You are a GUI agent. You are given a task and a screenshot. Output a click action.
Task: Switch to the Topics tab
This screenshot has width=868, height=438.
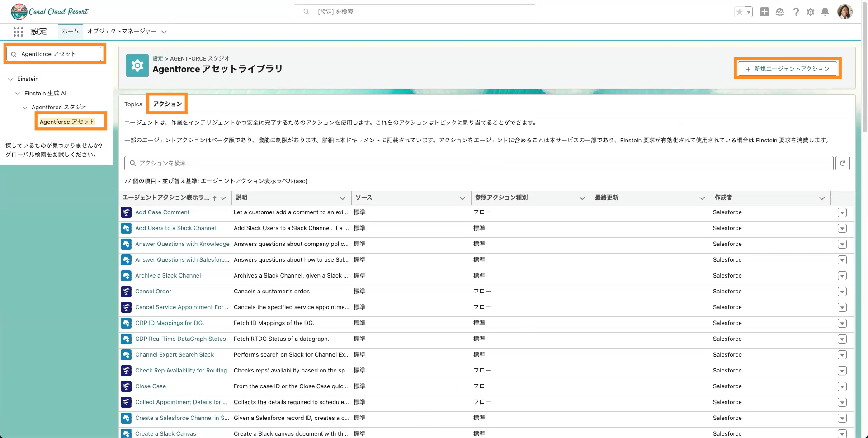point(133,104)
